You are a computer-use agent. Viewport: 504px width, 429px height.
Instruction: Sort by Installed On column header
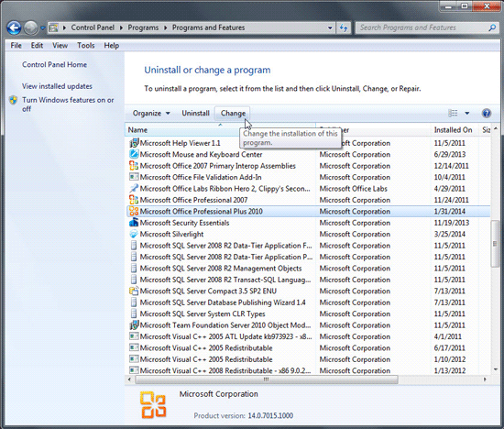[454, 130]
